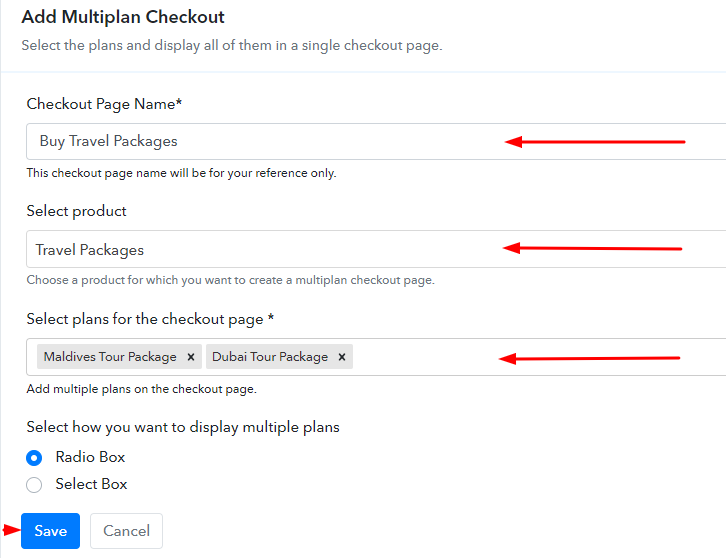Click the Select product label
The height and width of the screenshot is (558, 726).
coord(76,211)
